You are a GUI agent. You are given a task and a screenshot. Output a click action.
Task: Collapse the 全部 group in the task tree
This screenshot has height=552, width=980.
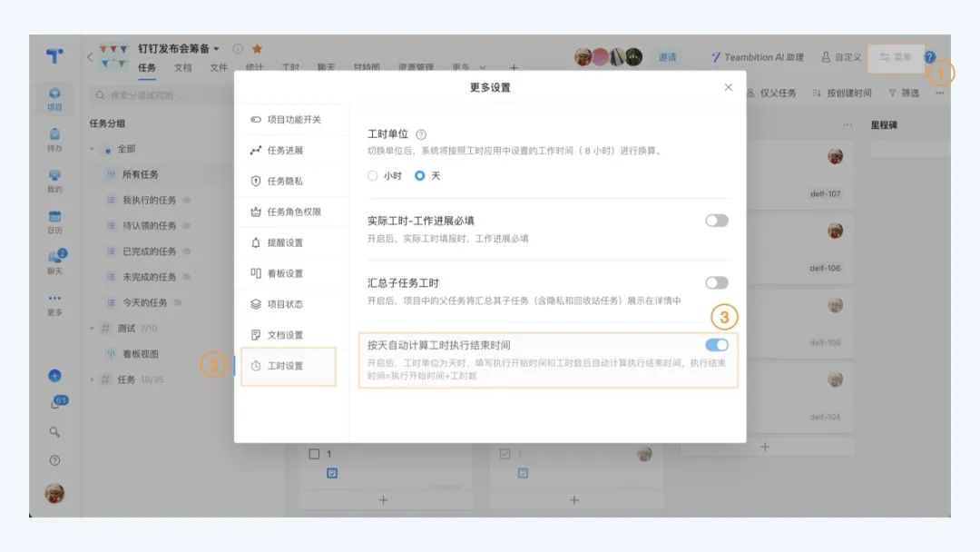pyautogui.click(x=92, y=149)
